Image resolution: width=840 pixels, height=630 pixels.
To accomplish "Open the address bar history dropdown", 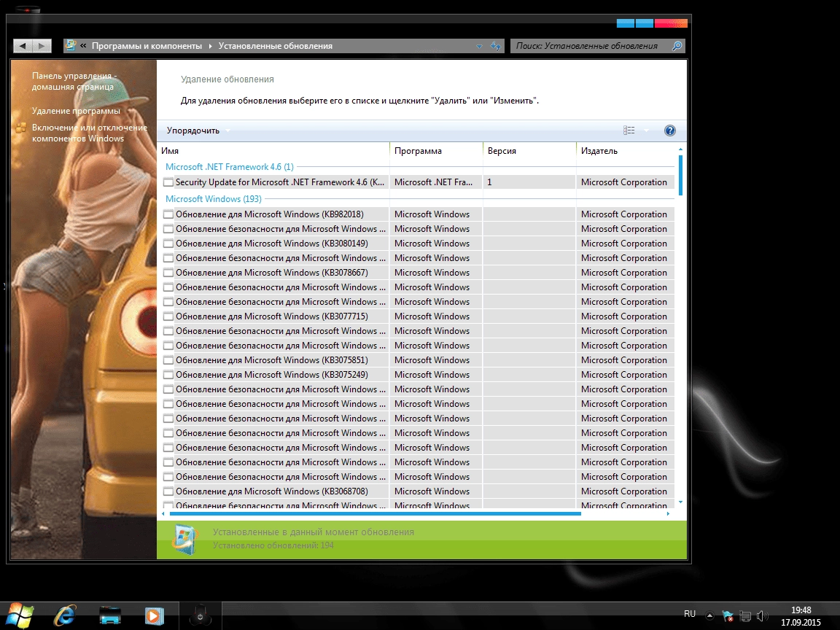I will (x=479, y=47).
